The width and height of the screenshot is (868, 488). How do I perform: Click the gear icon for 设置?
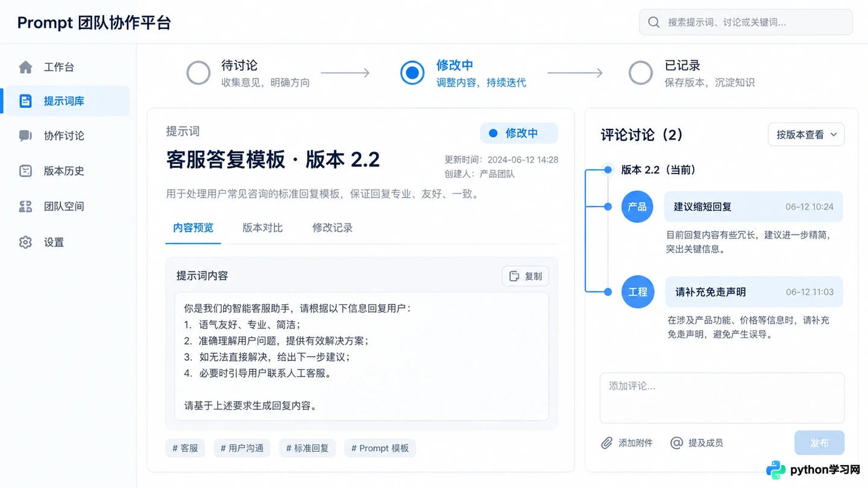tap(25, 242)
